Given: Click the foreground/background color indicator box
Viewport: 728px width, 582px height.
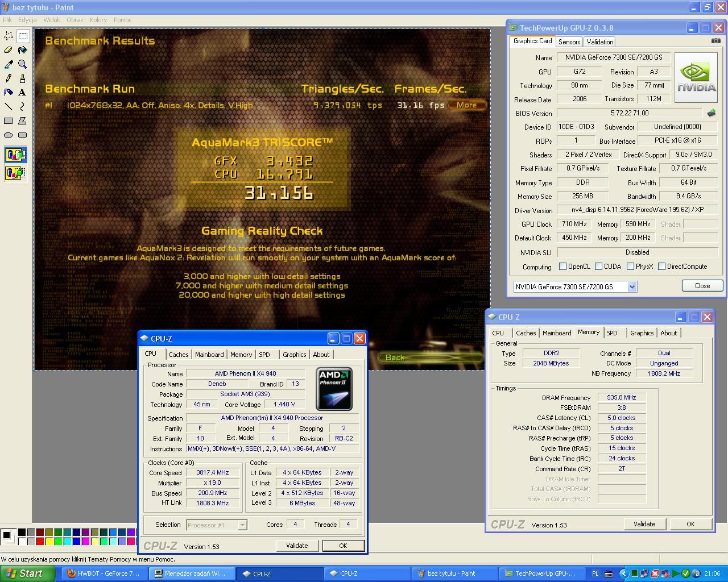Looking at the screenshot, I should tap(8, 537).
